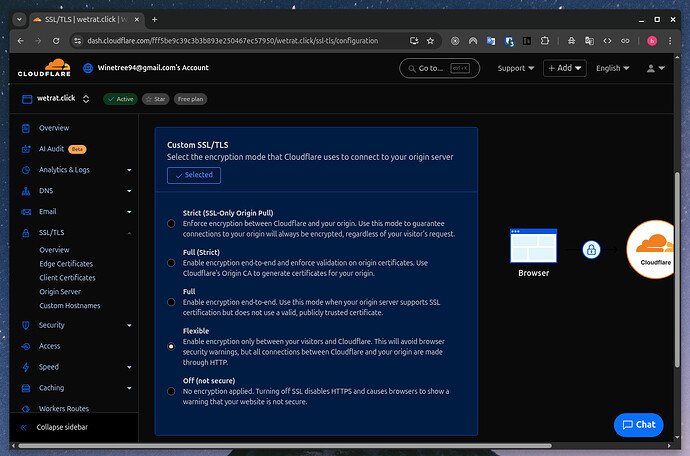
Task: Open the Access sidebar icon
Action: click(26, 346)
